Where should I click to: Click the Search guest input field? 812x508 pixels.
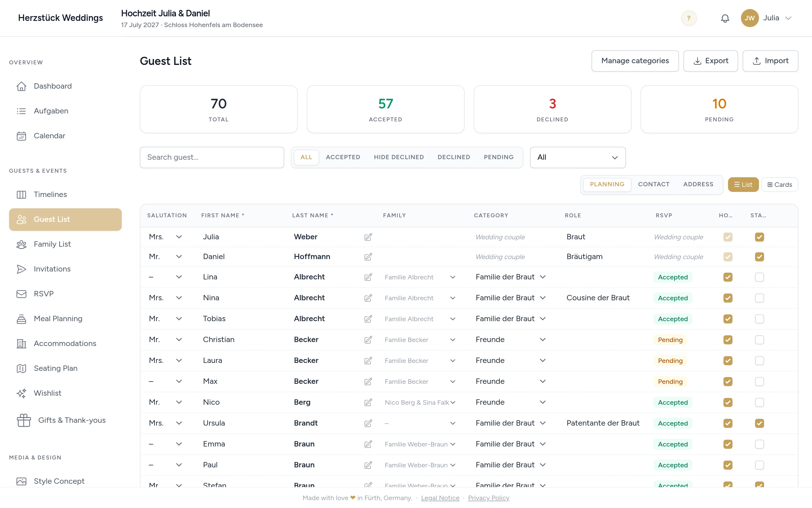(212, 157)
